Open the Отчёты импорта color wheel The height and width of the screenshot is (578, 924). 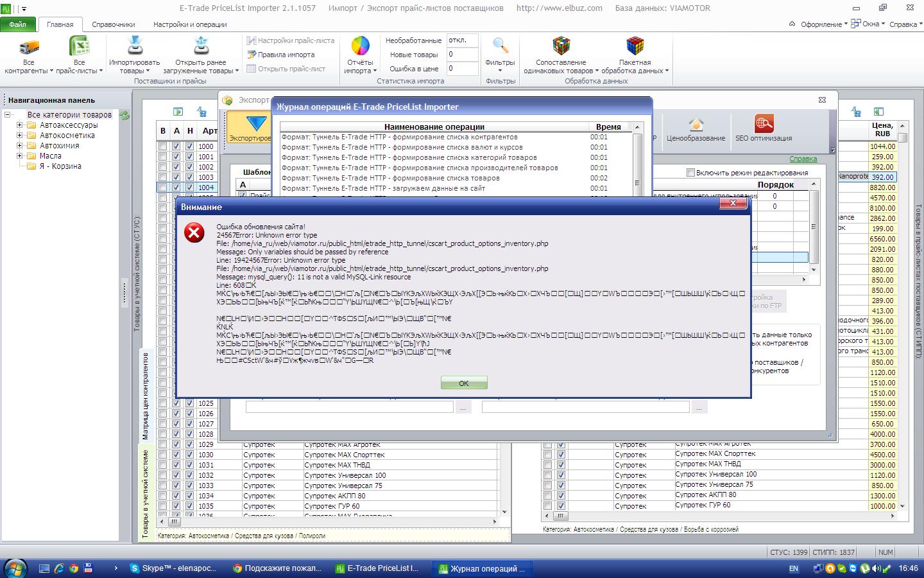pos(360,47)
